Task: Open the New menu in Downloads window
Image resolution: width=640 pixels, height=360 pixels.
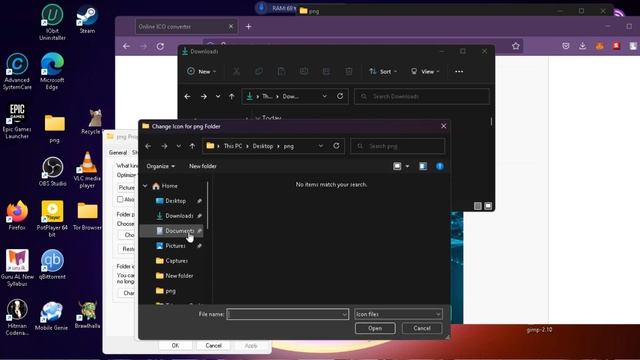Action: click(202, 71)
